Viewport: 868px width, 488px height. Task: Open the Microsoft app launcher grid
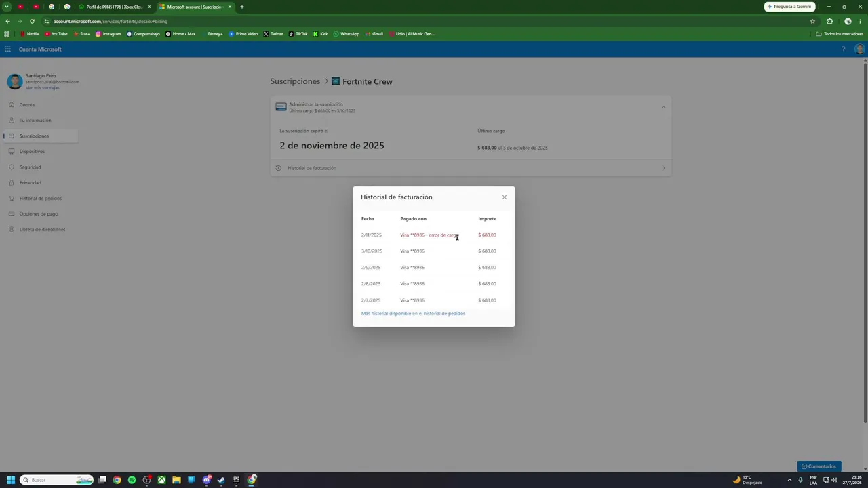tap(7, 49)
